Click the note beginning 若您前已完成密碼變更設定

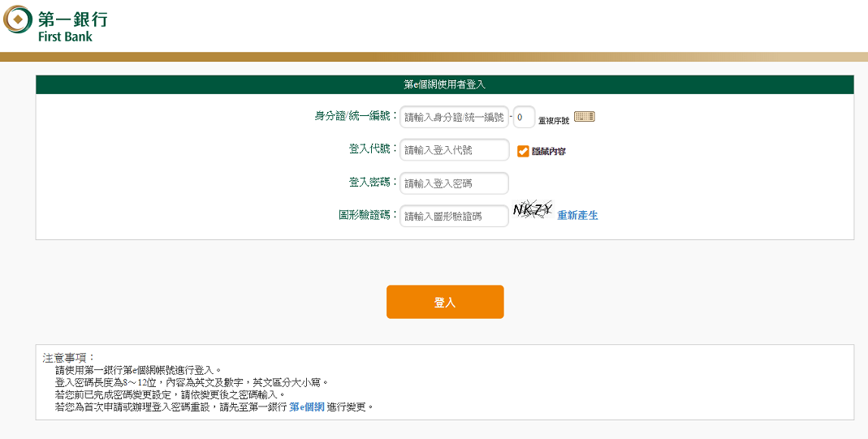(x=170, y=394)
